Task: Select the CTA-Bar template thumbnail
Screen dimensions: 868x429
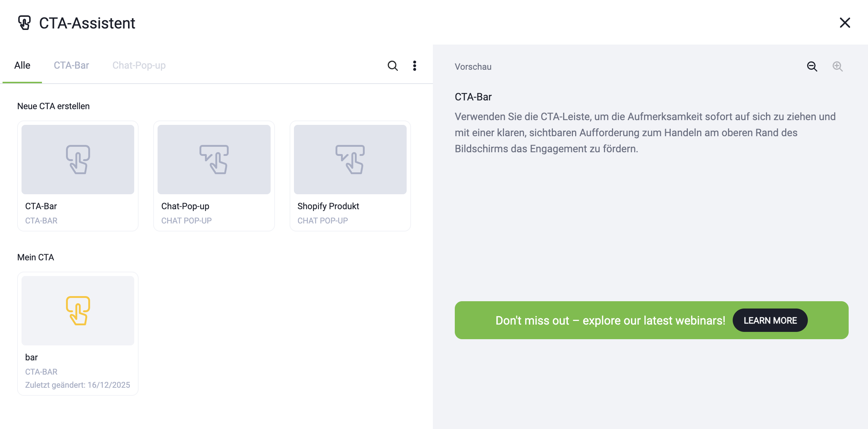Action: point(78,160)
